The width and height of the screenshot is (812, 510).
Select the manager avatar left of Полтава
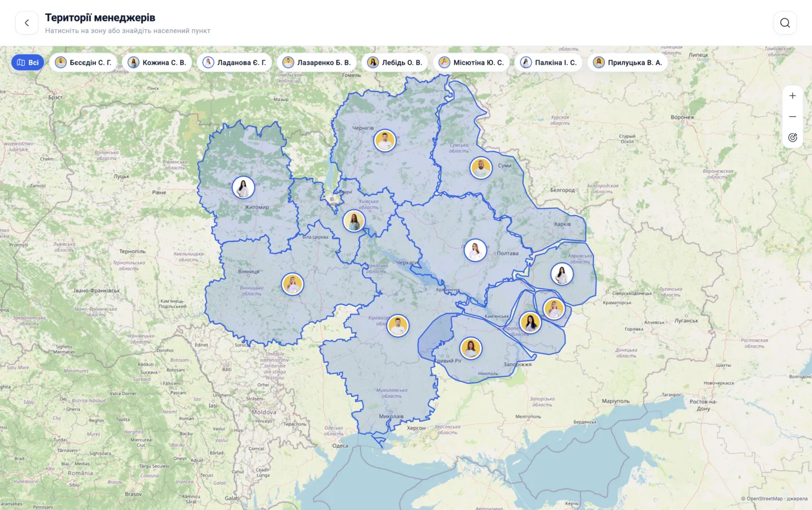pos(475,250)
